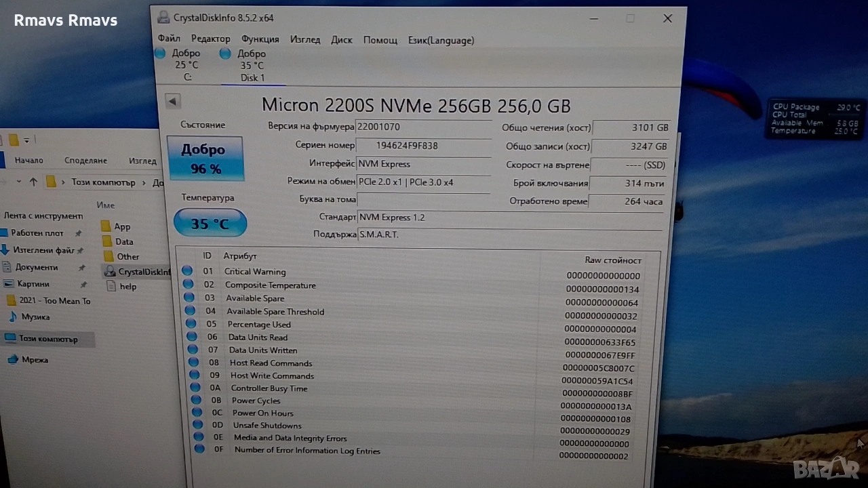The height and width of the screenshot is (488, 868).
Task: Open the Файл menu
Action: coord(169,39)
